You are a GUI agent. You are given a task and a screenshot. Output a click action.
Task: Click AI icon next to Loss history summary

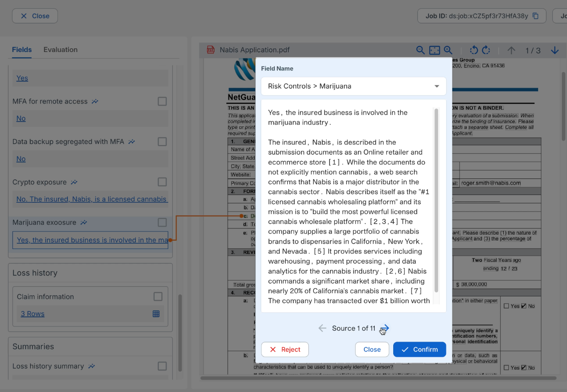point(92,366)
